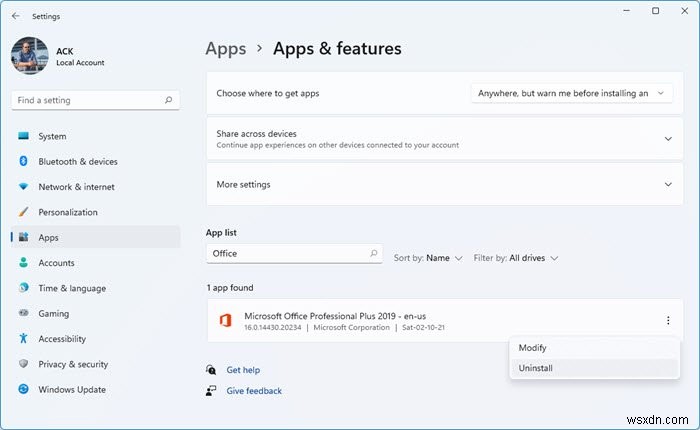Click the user profile picture
The width and height of the screenshot is (700, 430).
tap(30, 56)
